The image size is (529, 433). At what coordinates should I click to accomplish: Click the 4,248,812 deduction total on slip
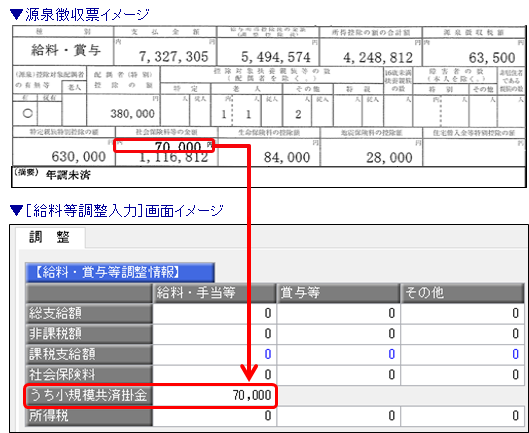378,57
